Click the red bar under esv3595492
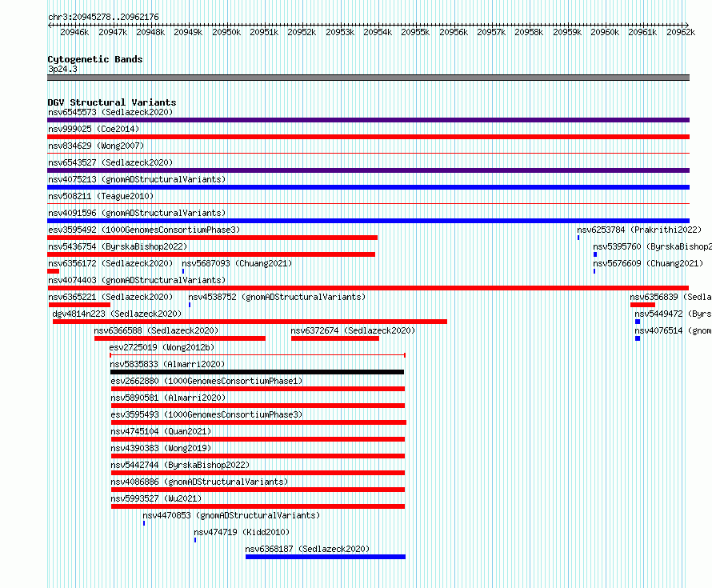The height and width of the screenshot is (588, 712). click(x=212, y=238)
